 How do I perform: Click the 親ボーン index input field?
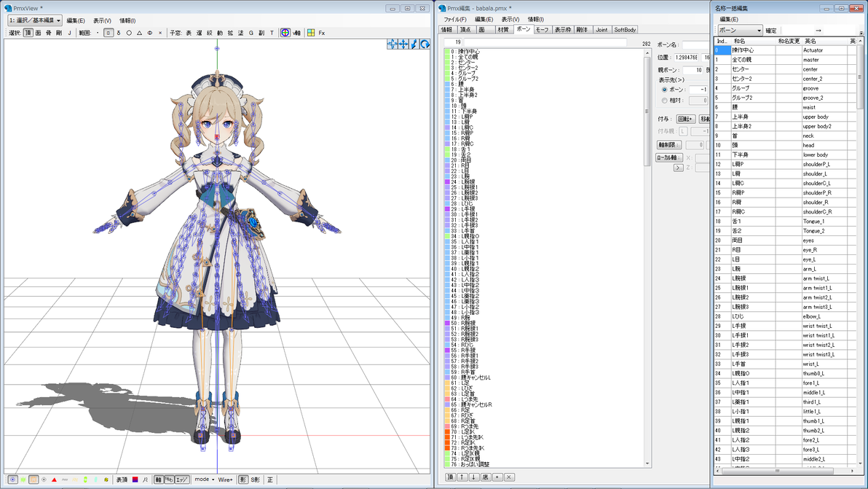[x=693, y=71]
